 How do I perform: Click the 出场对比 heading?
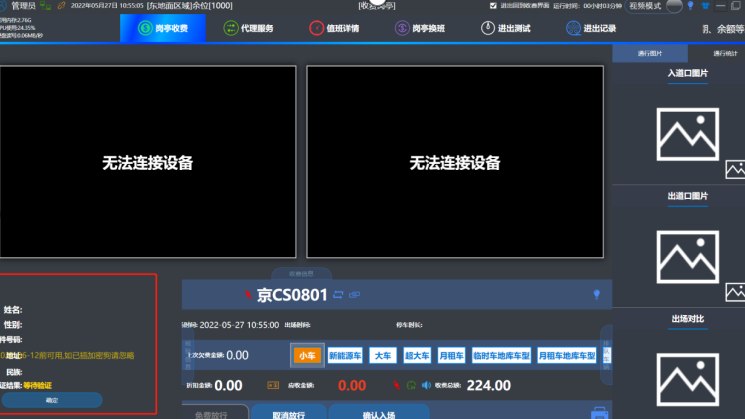(688, 319)
